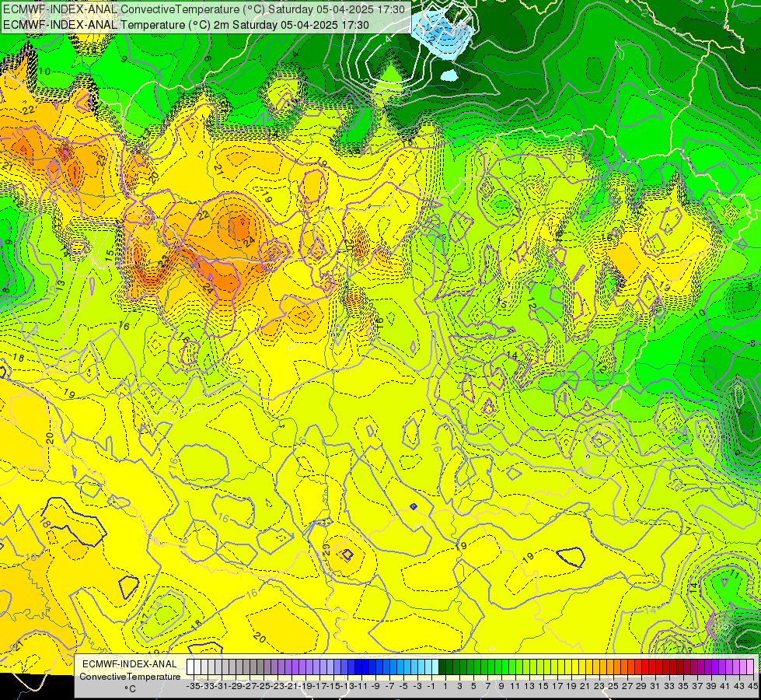The width and height of the screenshot is (761, 700).
Task: Click legend scale value 39
Action: click(711, 686)
